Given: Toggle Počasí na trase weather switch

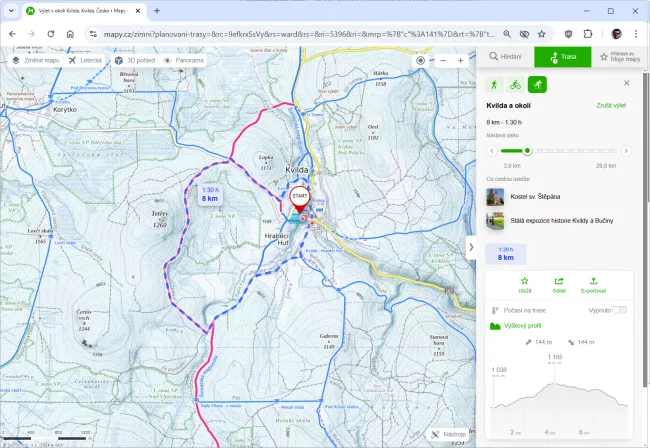Looking at the screenshot, I should point(619,310).
